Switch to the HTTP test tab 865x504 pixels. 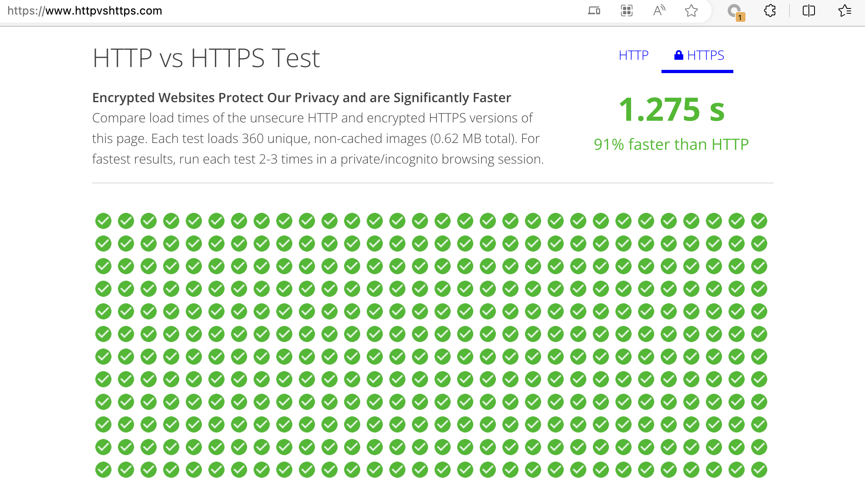[x=633, y=55]
